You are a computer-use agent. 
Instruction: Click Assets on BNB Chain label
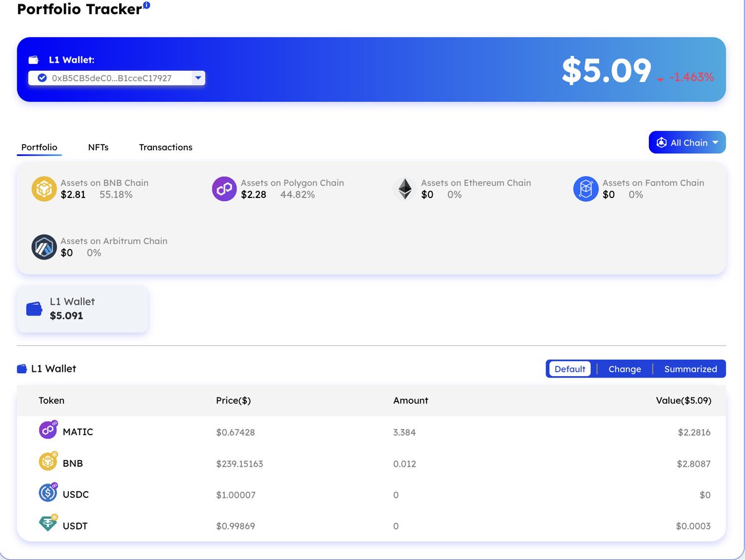click(x=104, y=183)
